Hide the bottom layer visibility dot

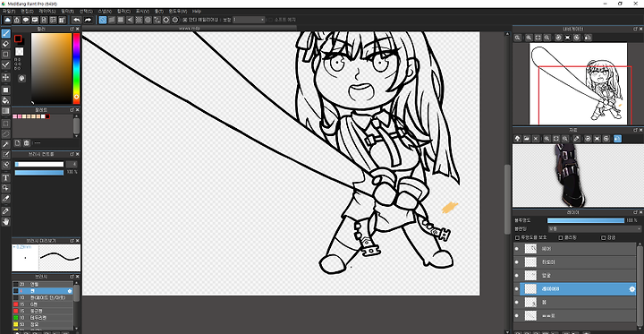click(x=517, y=316)
